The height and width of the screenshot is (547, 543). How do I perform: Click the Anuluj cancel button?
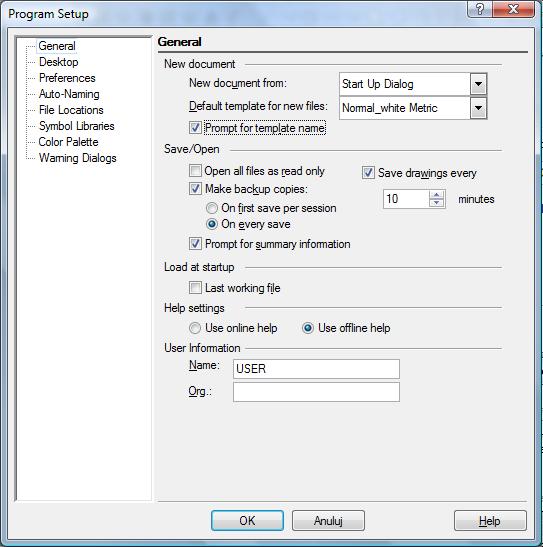(x=328, y=520)
